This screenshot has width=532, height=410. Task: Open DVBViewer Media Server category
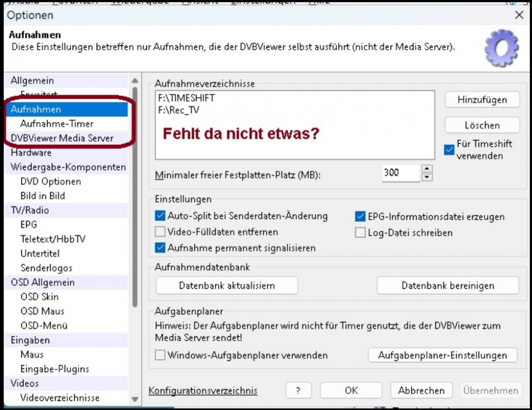62,138
